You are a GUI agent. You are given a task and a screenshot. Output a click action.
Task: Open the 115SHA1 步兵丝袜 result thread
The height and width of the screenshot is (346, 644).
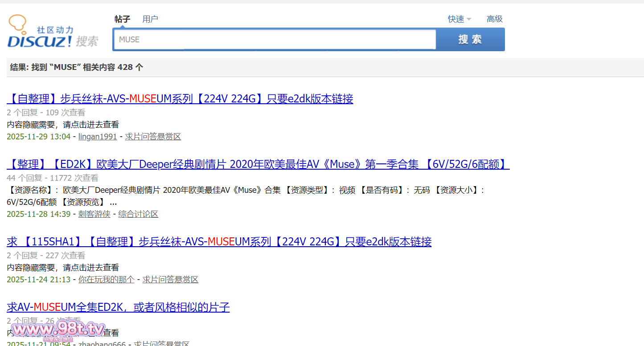(x=218, y=241)
